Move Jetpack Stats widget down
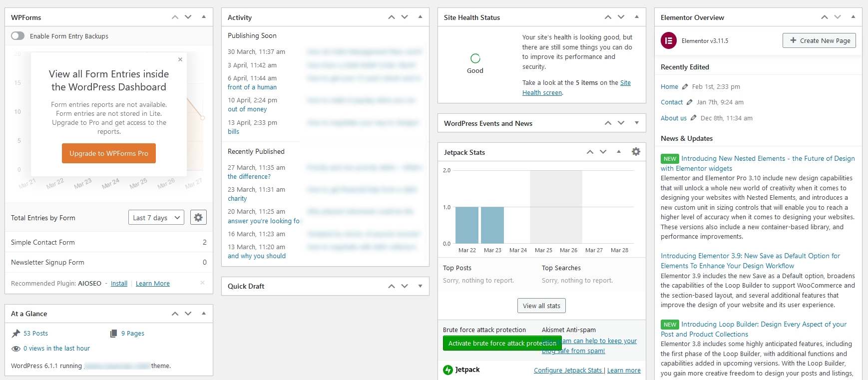Viewport: 868px width, 380px height. [x=603, y=152]
